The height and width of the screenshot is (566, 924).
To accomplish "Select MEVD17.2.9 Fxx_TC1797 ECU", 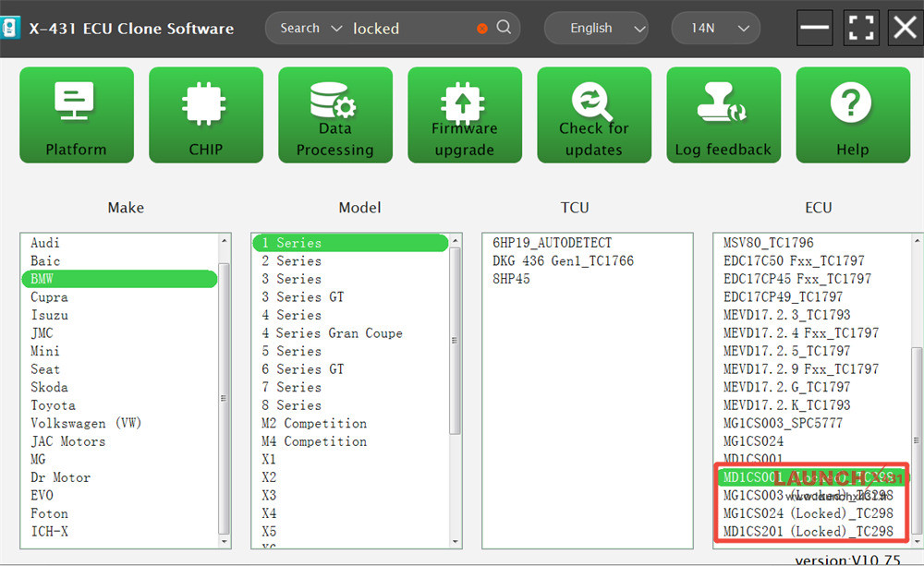I will tap(801, 369).
